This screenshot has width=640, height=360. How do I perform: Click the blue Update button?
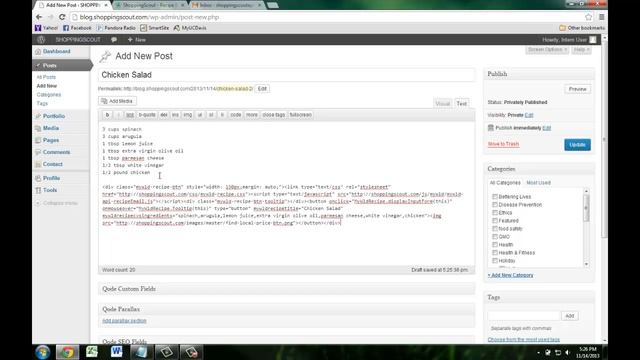(577, 145)
